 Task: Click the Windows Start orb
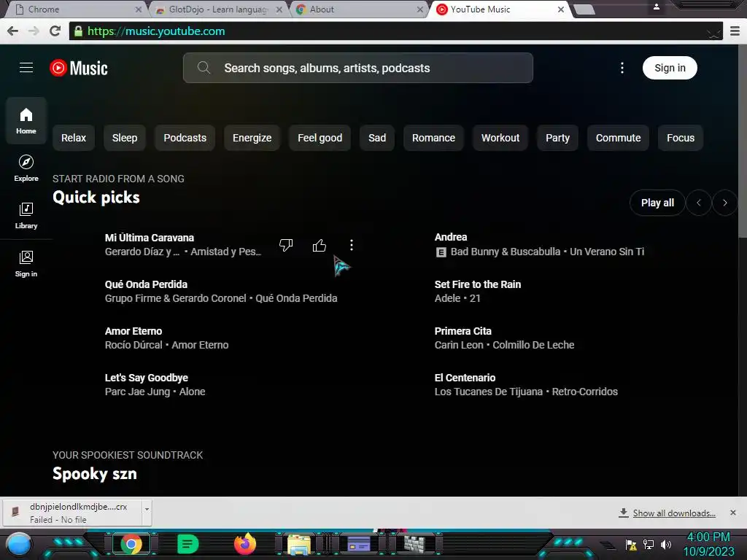19,544
